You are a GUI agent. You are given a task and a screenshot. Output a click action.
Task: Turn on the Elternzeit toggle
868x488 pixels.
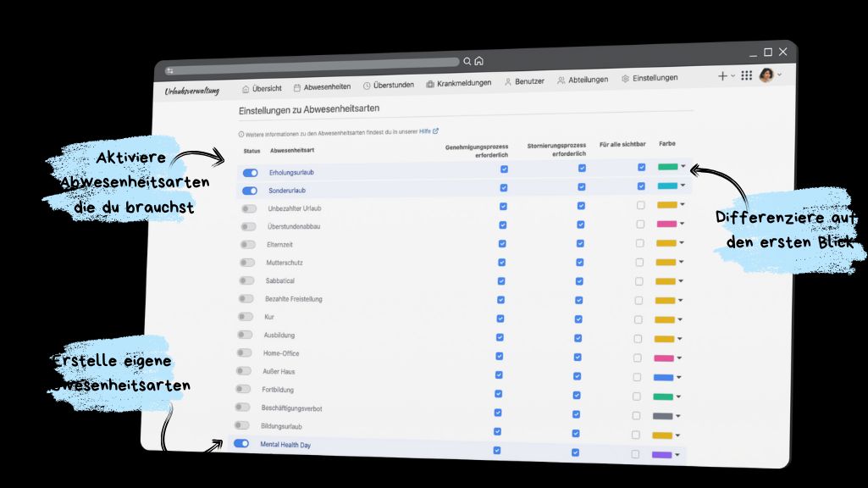[x=248, y=244]
